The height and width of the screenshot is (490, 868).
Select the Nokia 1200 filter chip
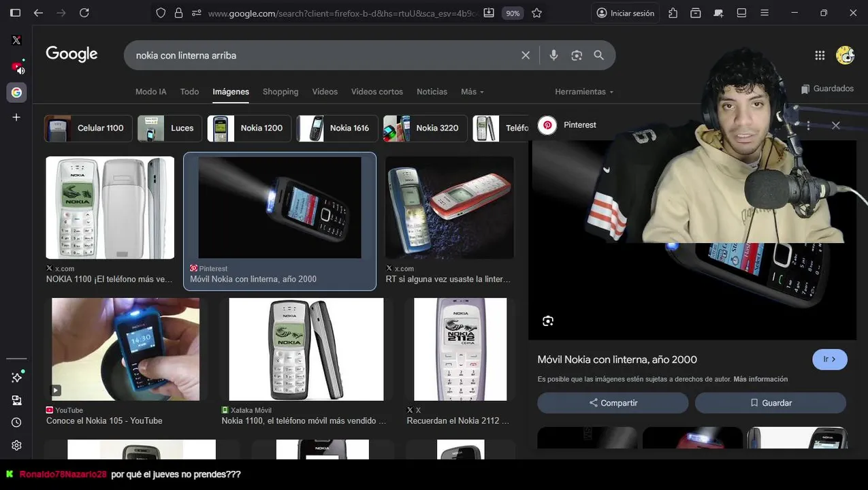[249, 128]
